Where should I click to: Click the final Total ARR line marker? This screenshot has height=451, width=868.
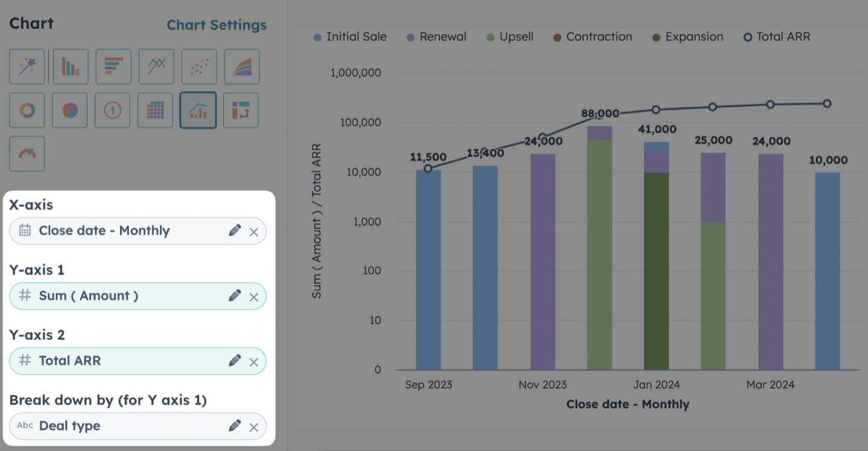pos(827,104)
